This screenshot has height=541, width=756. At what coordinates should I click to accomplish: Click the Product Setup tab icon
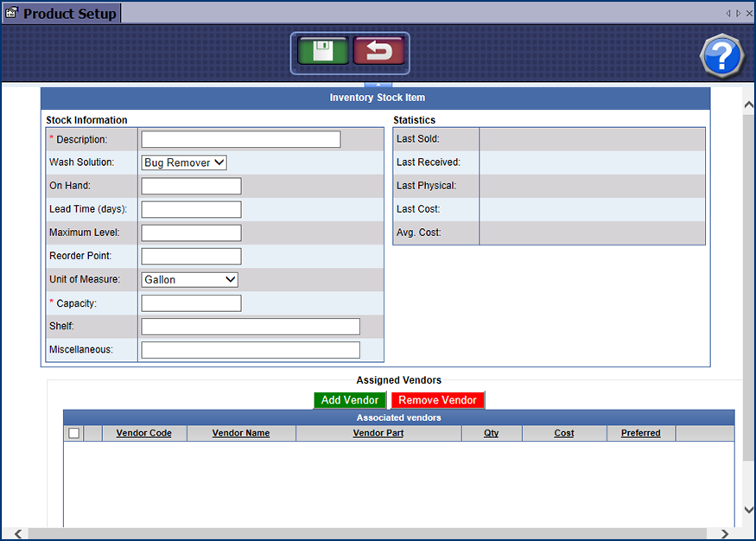click(12, 14)
